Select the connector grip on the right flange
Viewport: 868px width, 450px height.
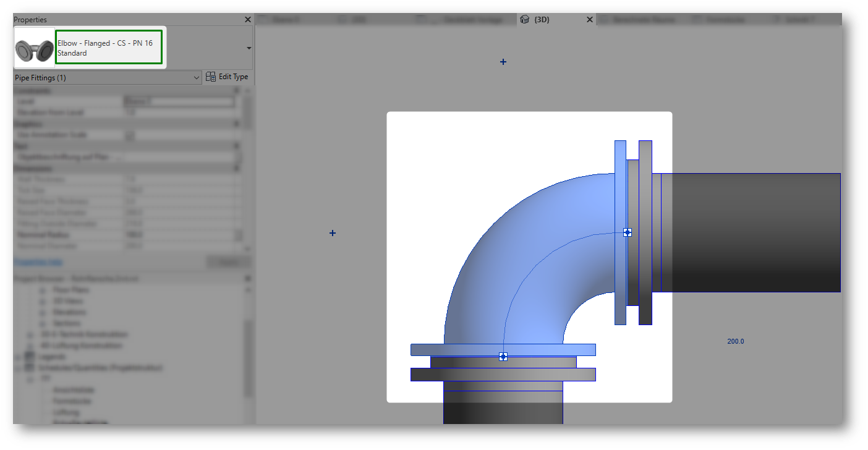628,232
